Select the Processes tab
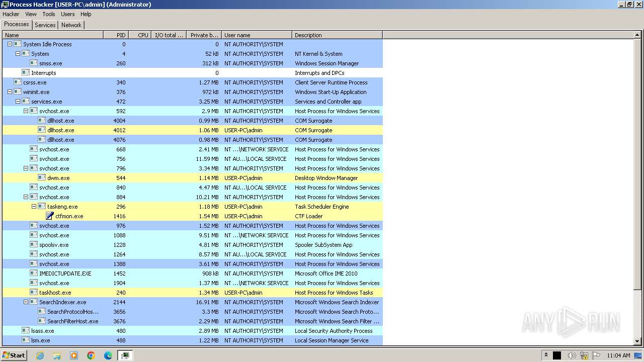The height and width of the screenshot is (362, 644). point(17,24)
